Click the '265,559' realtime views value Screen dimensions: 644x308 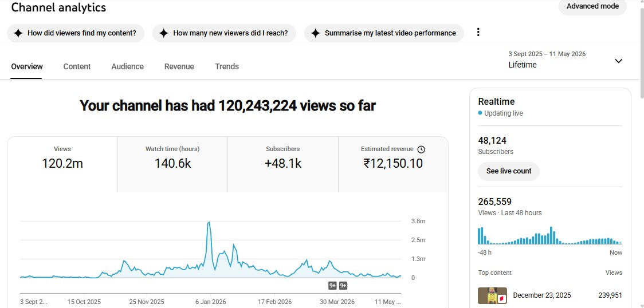494,202
